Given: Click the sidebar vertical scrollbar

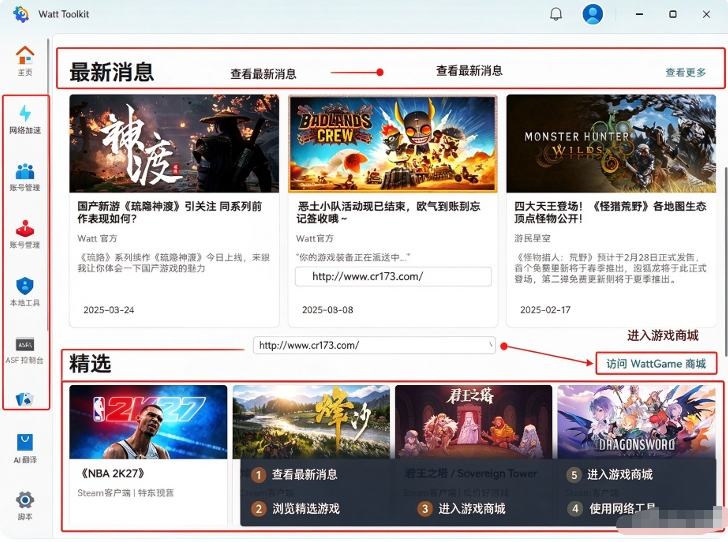Looking at the screenshot, I should coord(48,183).
